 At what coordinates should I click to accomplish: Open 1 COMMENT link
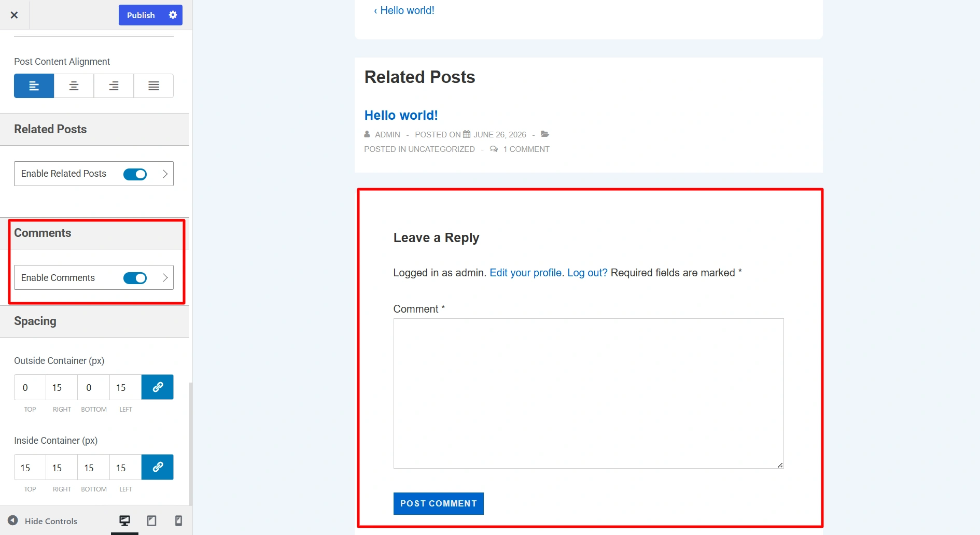(x=526, y=149)
